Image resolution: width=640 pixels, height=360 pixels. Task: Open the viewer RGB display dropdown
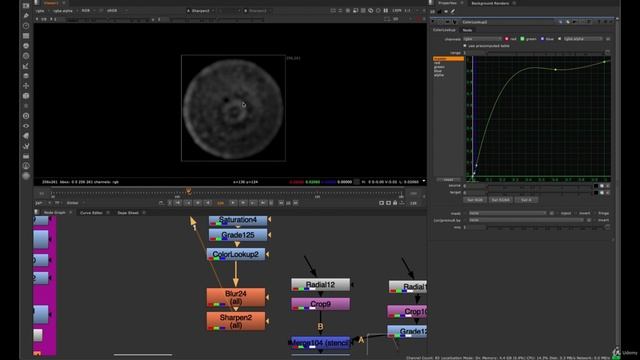click(x=88, y=11)
